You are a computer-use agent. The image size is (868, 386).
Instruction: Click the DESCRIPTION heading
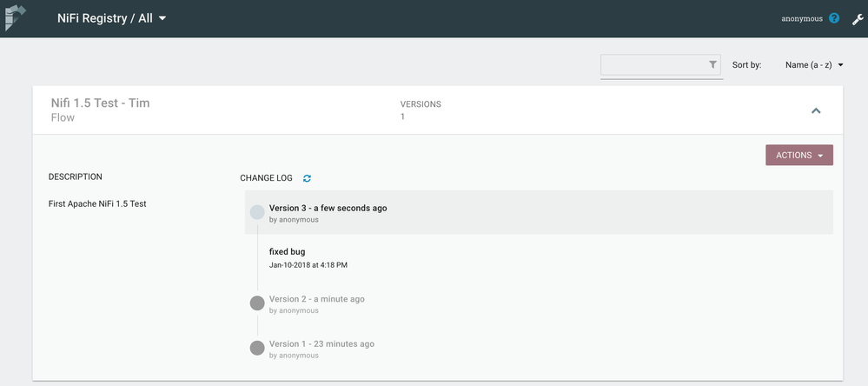[76, 177]
